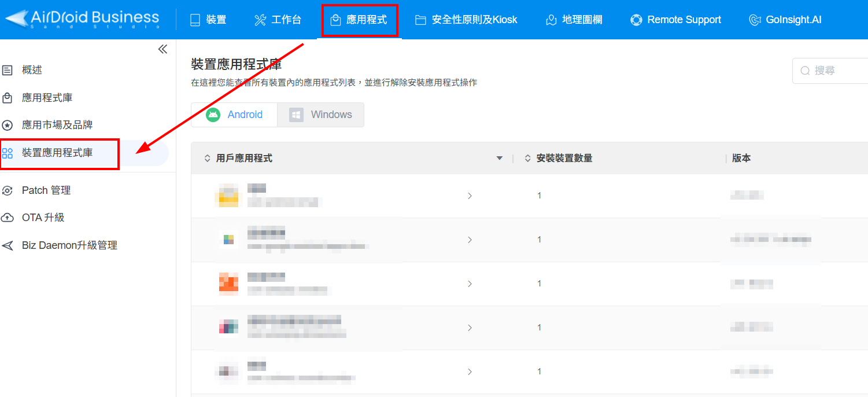Image resolution: width=868 pixels, height=397 pixels.
Task: Select OTA 升級 in the sidebar
Action: click(43, 218)
